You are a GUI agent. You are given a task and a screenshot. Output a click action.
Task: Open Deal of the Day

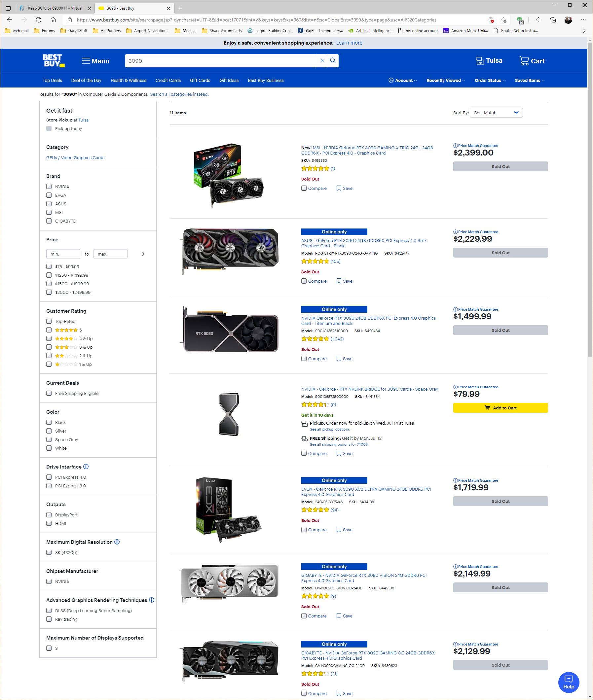[86, 80]
